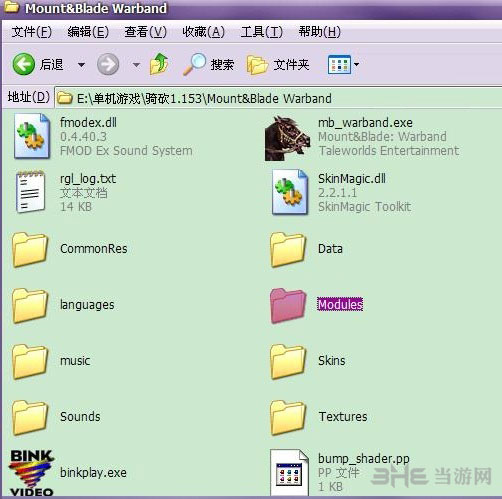Viewport: 502px width, 499px height.
Task: Click the 搜索 search label
Action: click(222, 64)
